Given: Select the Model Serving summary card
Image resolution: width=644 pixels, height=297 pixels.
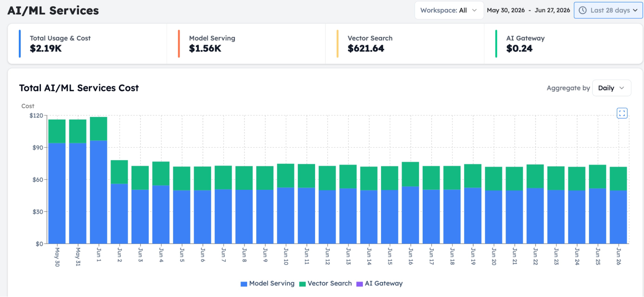Looking at the screenshot, I should (x=246, y=44).
